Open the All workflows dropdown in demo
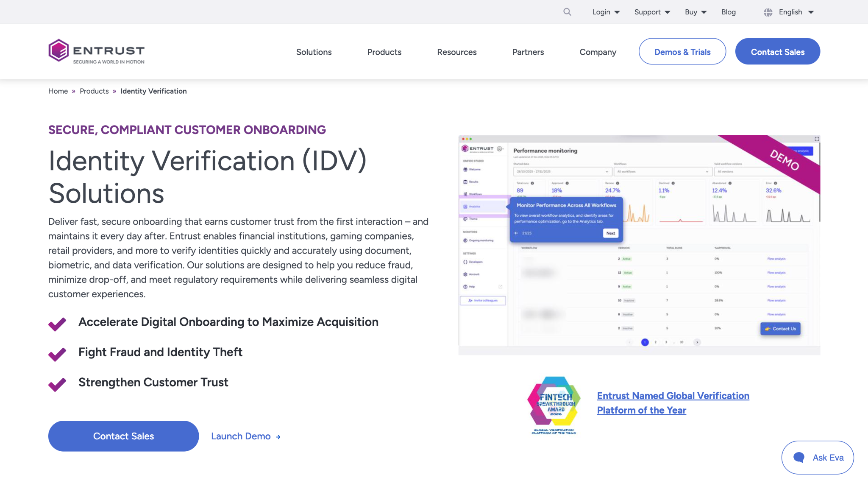The width and height of the screenshot is (868, 489). pos(662,171)
